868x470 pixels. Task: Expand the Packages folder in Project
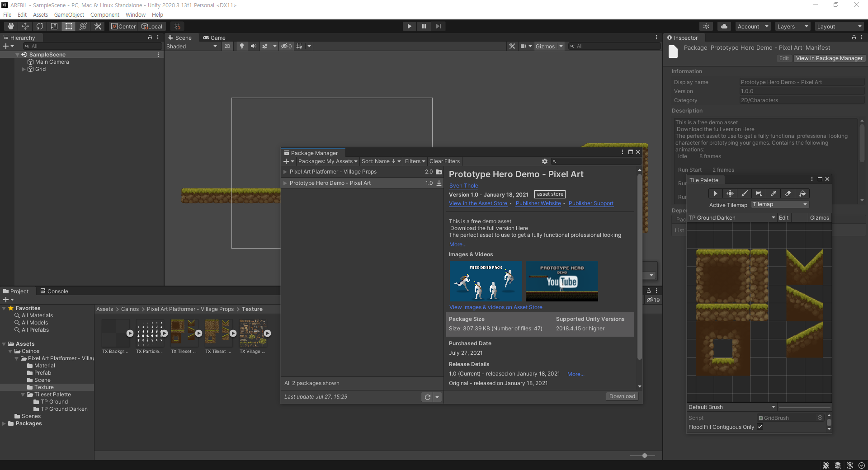[x=4, y=423]
